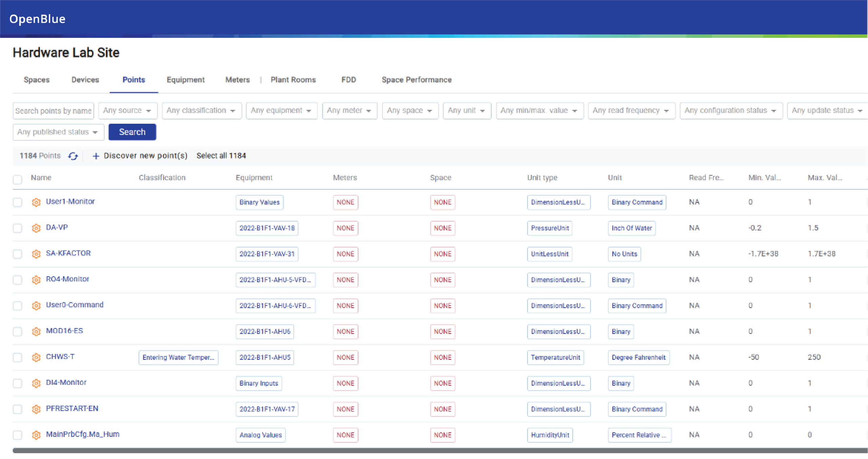Focus the Search points by name field

coord(53,111)
